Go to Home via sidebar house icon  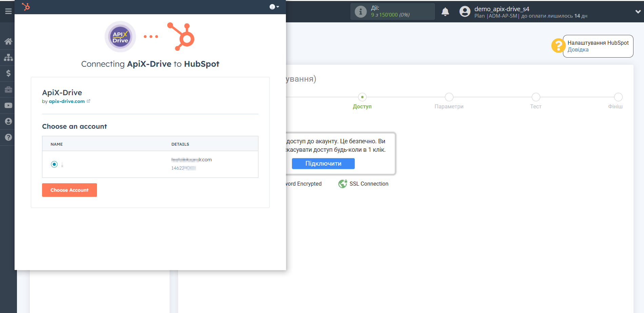(x=8, y=41)
